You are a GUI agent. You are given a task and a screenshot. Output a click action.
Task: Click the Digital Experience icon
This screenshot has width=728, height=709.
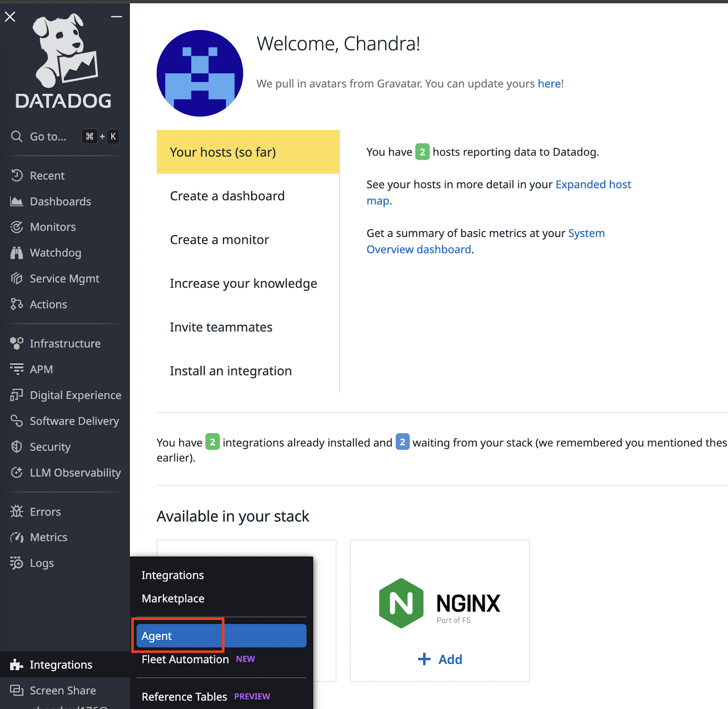[x=17, y=395]
